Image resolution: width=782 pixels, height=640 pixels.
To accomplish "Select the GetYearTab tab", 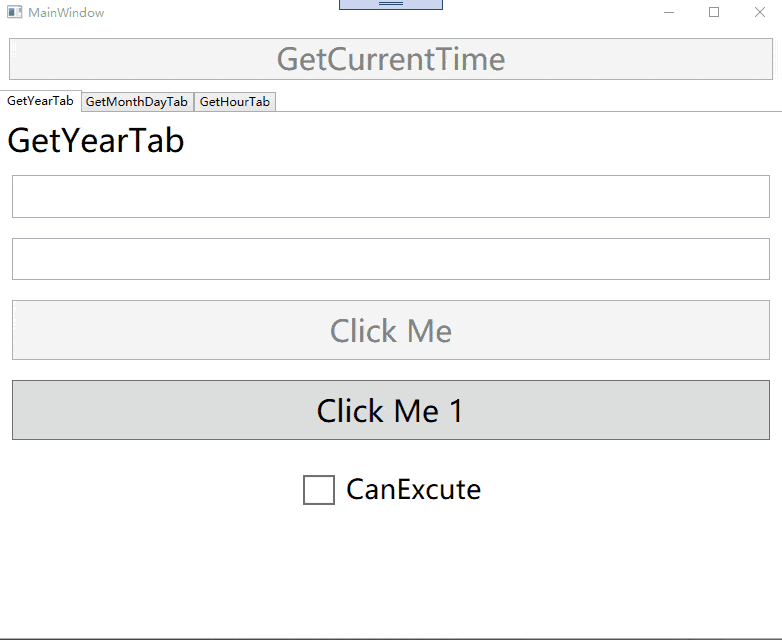I will 40,101.
